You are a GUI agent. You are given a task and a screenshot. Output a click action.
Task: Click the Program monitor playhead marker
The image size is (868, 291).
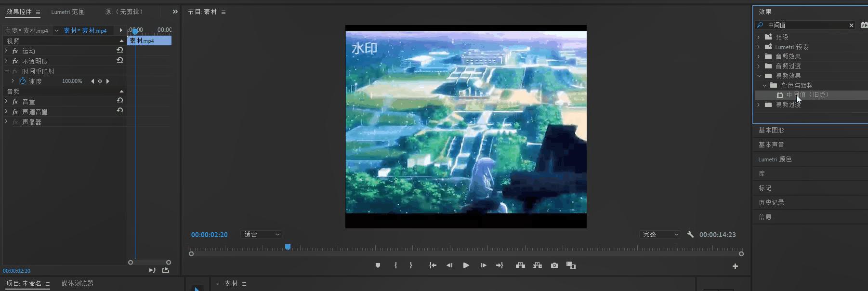point(288,247)
